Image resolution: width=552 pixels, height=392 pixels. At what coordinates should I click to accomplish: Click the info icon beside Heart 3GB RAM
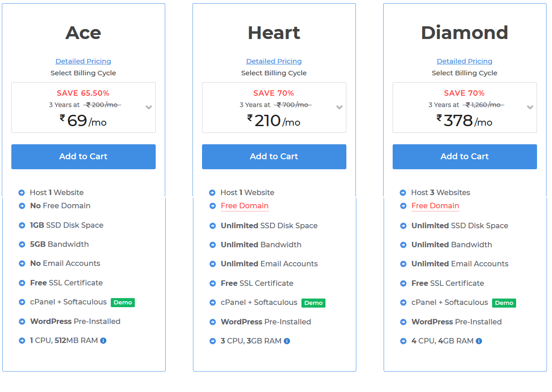click(287, 341)
